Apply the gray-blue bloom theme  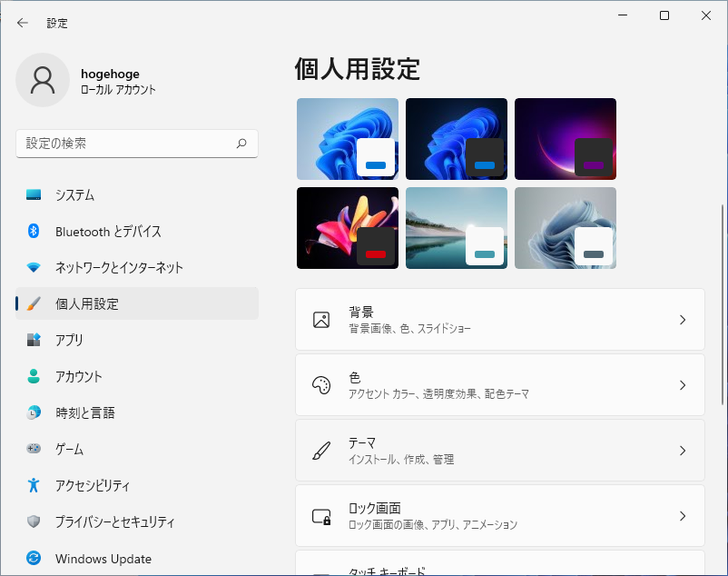[566, 228]
